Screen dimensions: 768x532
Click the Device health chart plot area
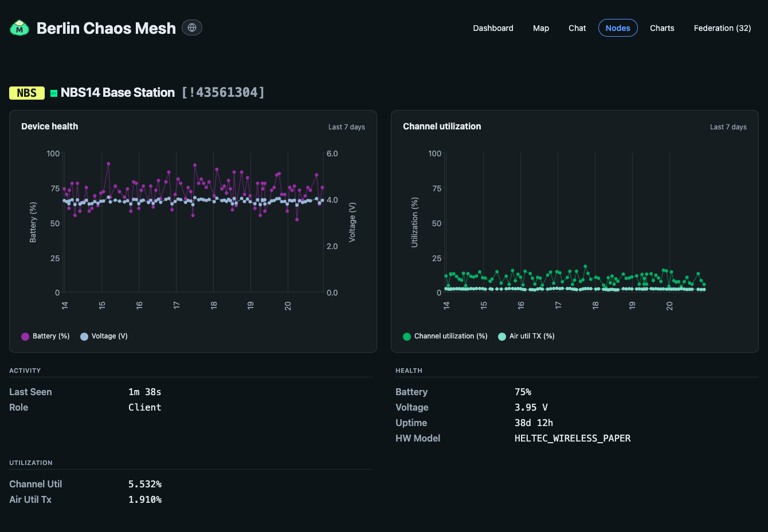click(194, 223)
